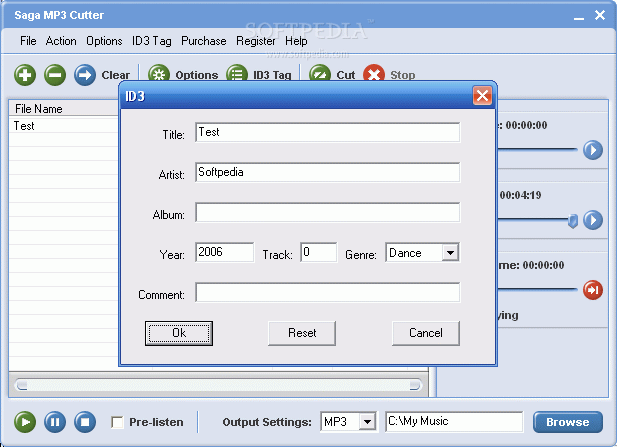Click the horizontal scrollbar under the file list
Viewport: 617px width, 447px height.
[x=218, y=384]
